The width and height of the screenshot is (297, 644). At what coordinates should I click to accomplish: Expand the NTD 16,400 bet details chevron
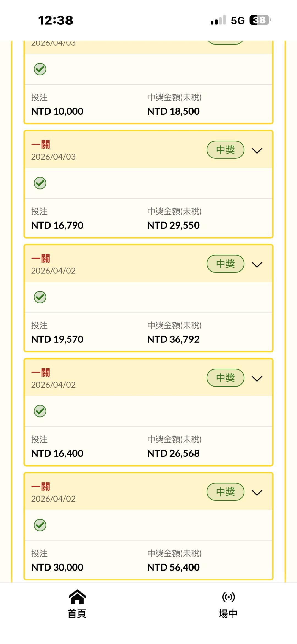click(x=257, y=379)
